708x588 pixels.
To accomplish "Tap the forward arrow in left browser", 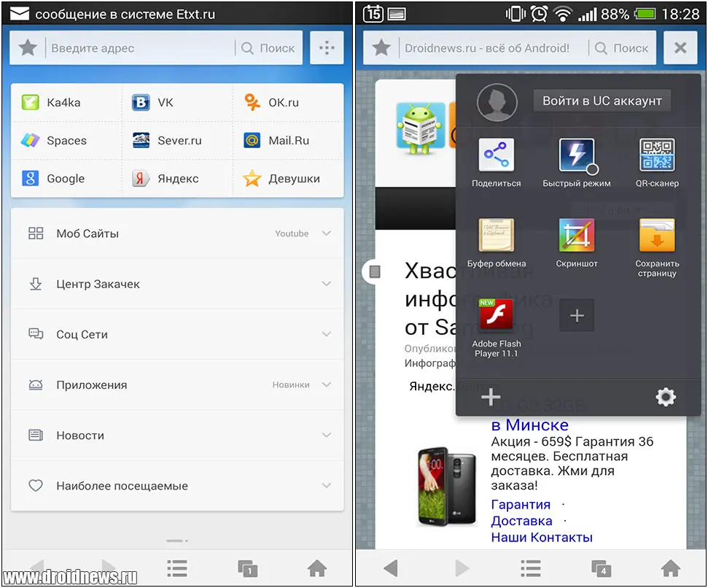I will pos(108,566).
